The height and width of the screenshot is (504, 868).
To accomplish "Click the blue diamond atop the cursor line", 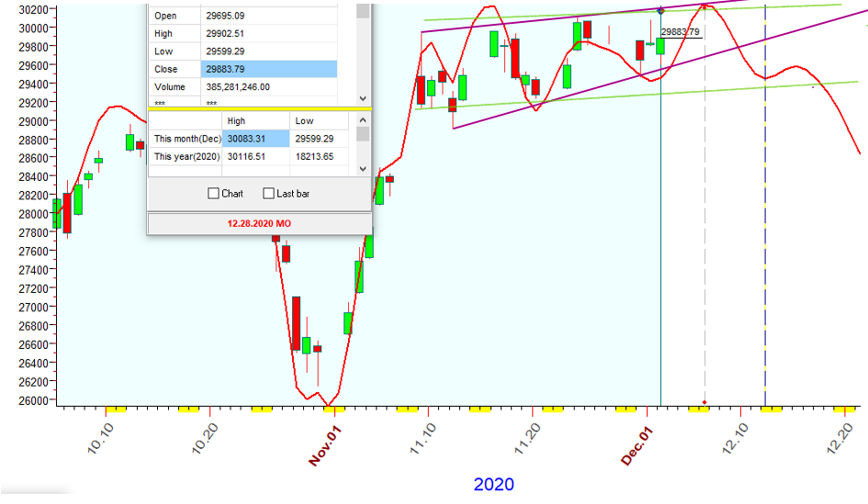I will 661,10.
